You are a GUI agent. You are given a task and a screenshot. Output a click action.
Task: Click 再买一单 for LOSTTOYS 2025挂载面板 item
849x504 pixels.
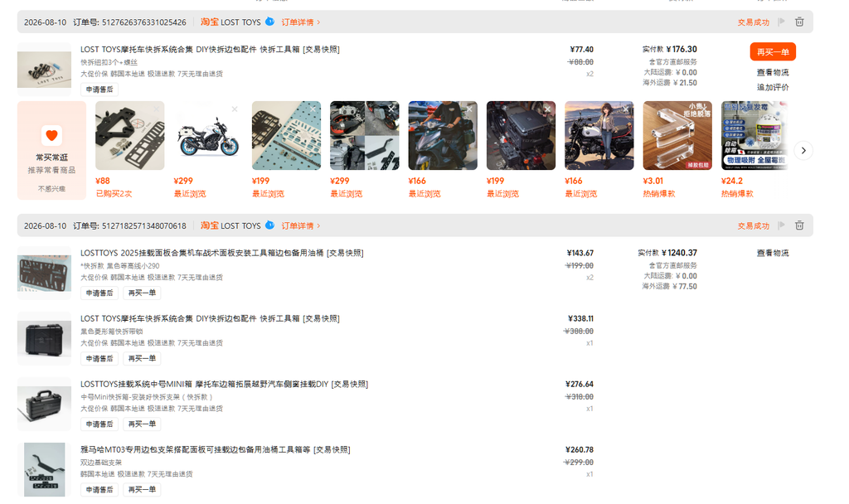click(142, 293)
